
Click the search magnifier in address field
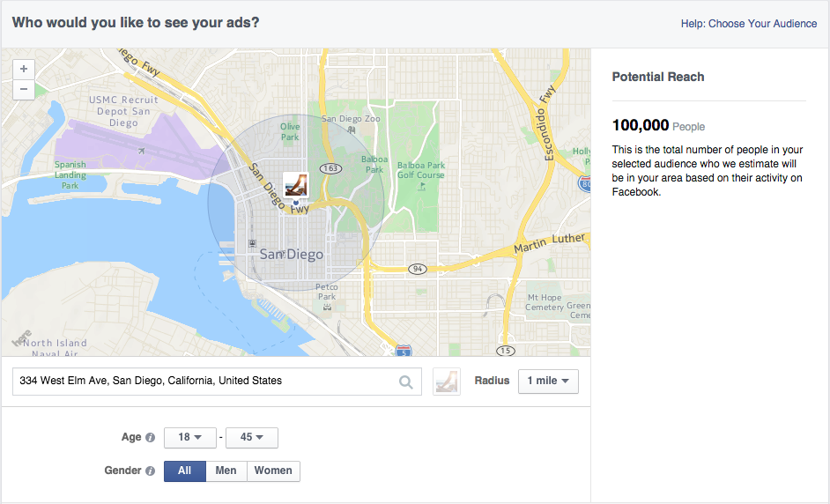click(x=405, y=382)
